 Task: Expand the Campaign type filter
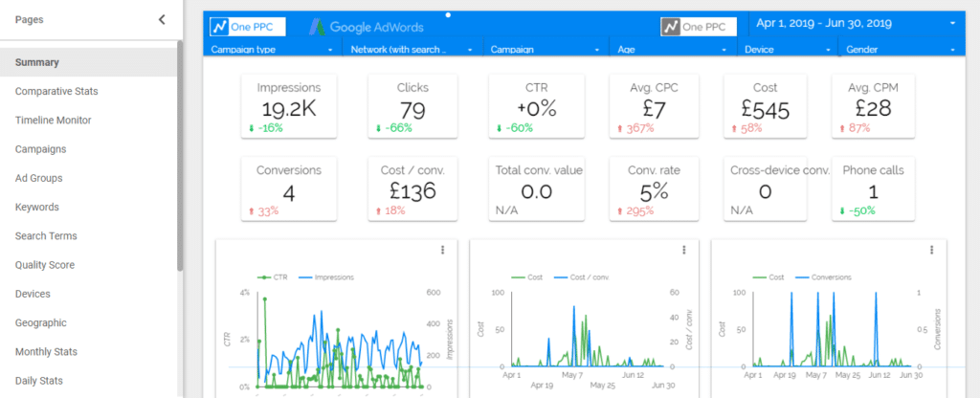pos(273,48)
